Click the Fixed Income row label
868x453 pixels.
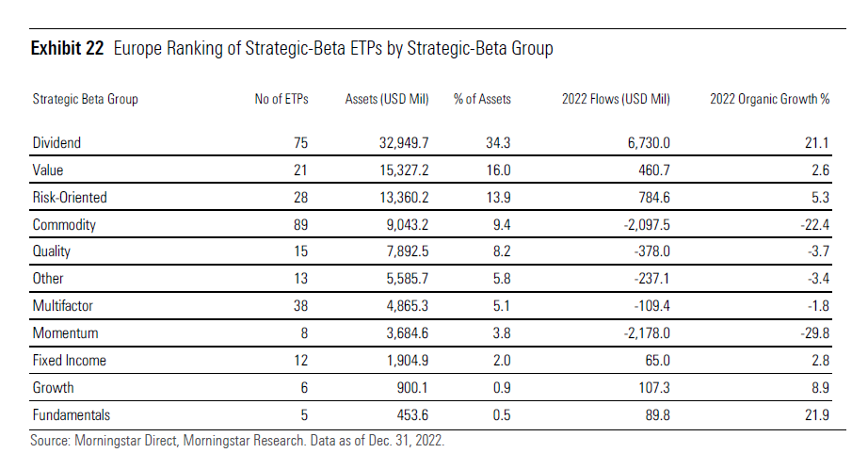(69, 361)
